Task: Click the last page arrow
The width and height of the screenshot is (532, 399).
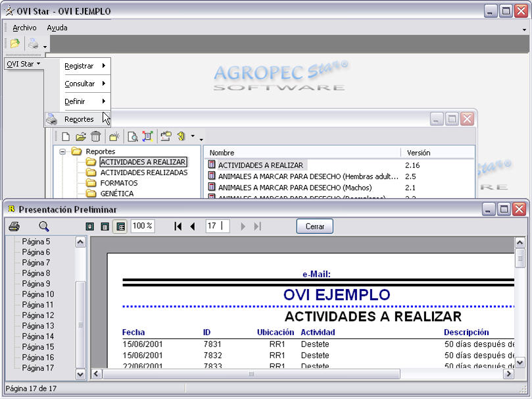Action: pyautogui.click(x=258, y=226)
